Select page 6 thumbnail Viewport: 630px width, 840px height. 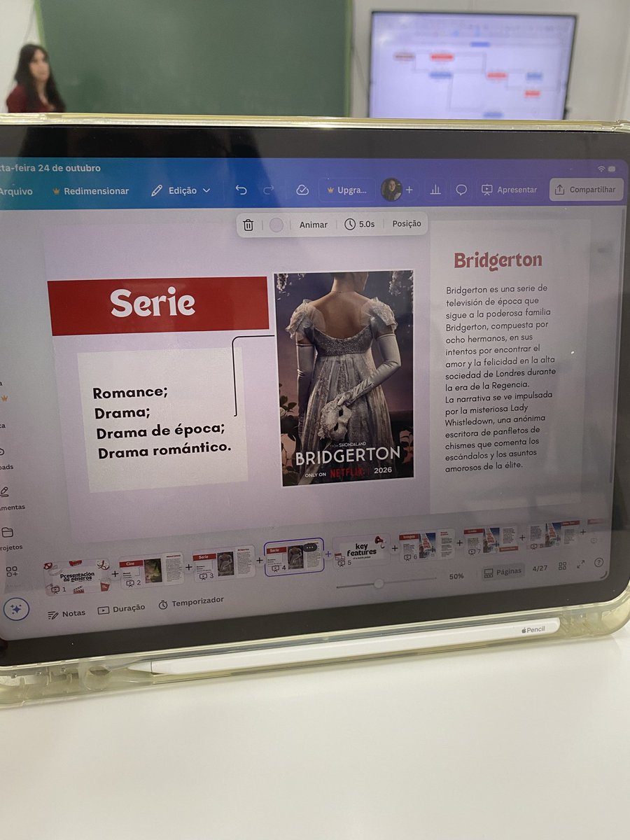coord(427,545)
